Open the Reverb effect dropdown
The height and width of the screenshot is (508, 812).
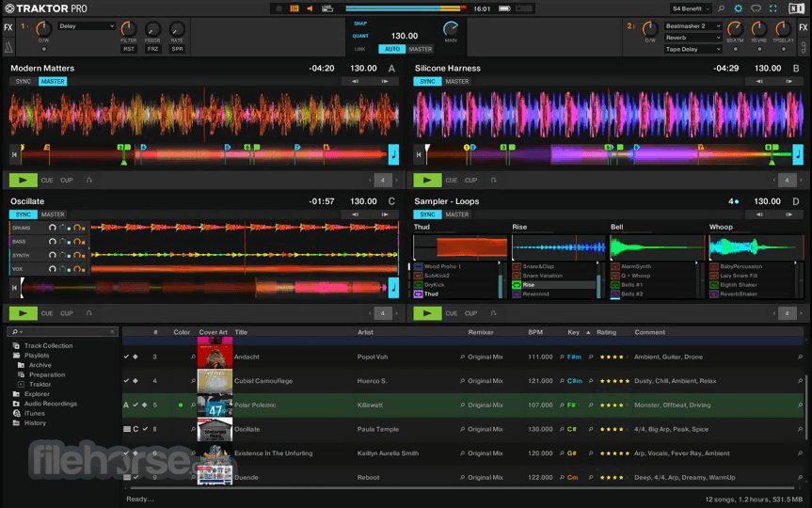pyautogui.click(x=693, y=38)
